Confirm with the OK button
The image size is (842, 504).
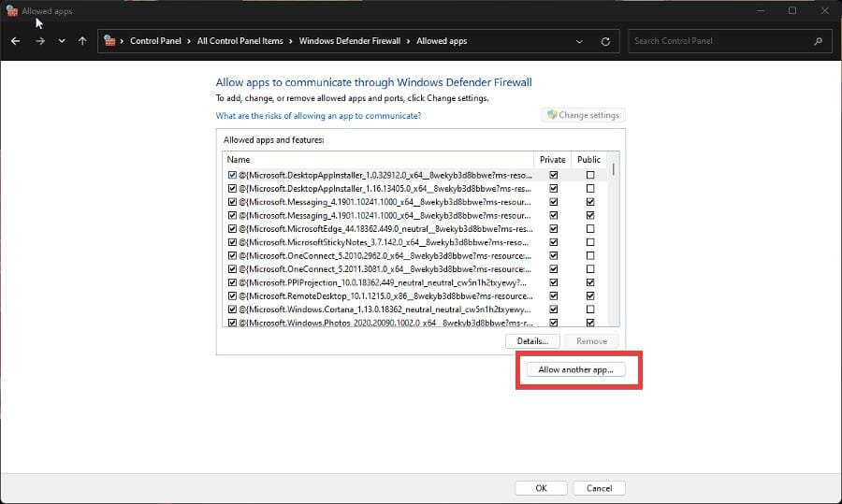coord(541,488)
